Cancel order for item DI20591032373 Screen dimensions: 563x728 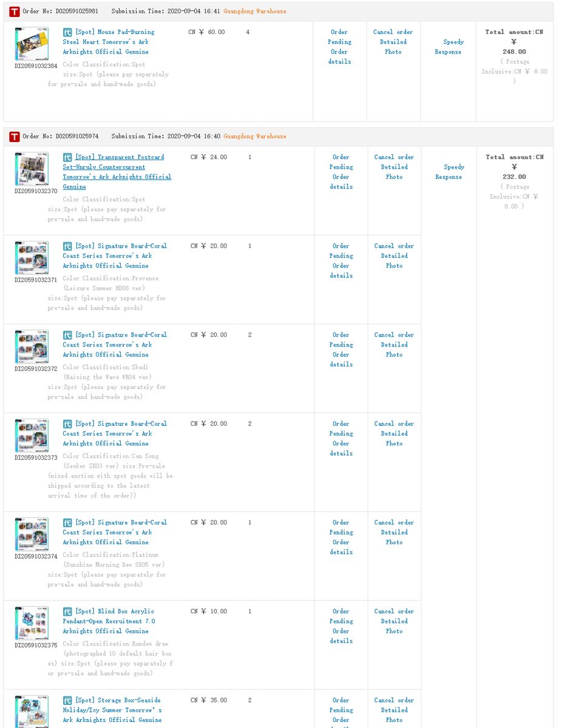pyautogui.click(x=394, y=424)
